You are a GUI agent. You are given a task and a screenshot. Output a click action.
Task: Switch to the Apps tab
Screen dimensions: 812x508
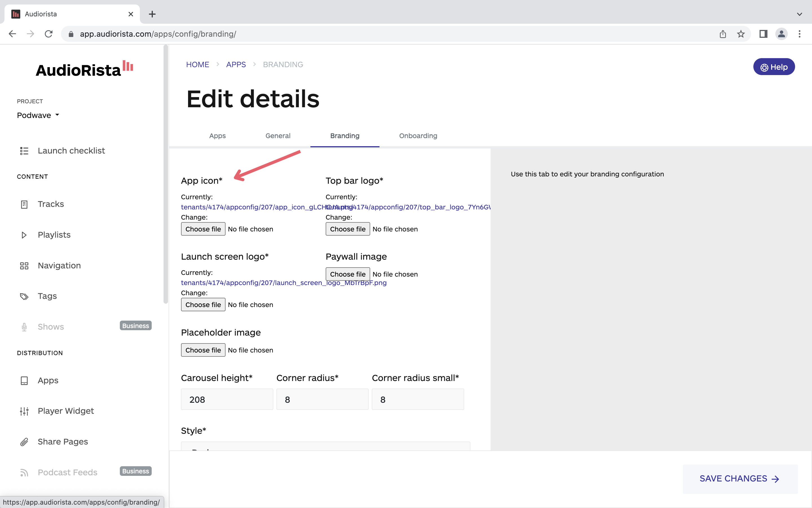[217, 136]
